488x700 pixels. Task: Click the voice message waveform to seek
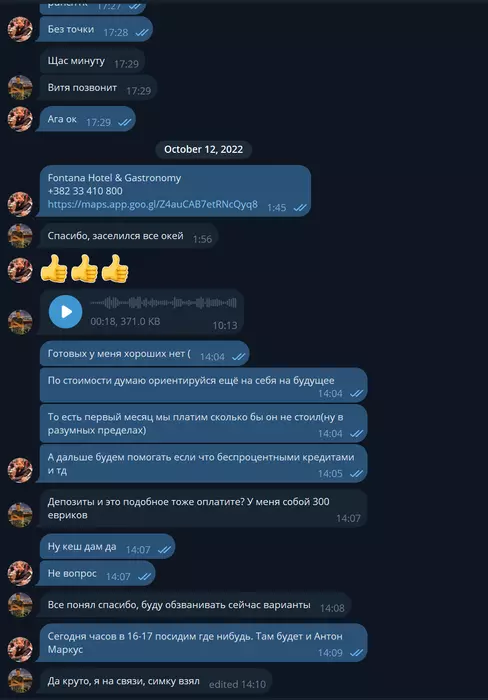[x=163, y=303]
